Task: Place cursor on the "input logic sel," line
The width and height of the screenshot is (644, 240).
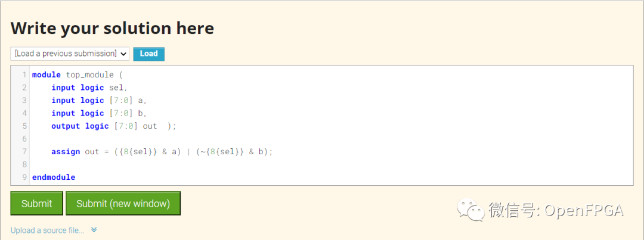Action: (x=89, y=88)
